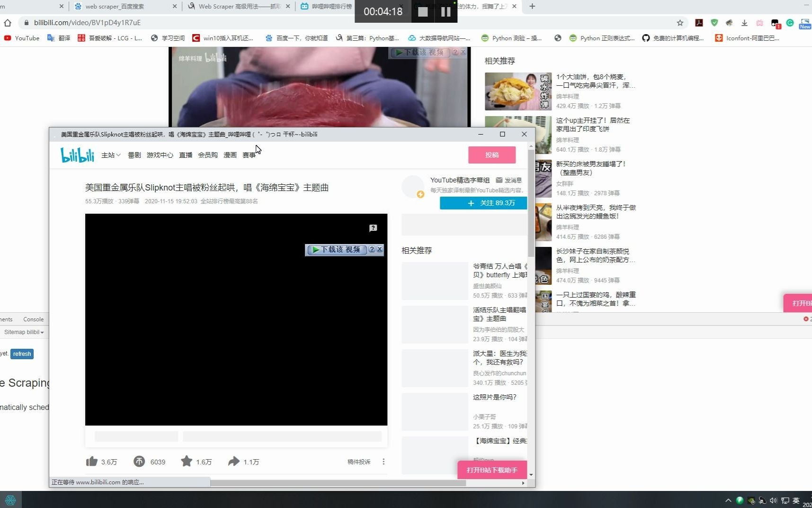Open 游戏中心 nav item
Image resolution: width=812 pixels, height=508 pixels.
[160, 155]
